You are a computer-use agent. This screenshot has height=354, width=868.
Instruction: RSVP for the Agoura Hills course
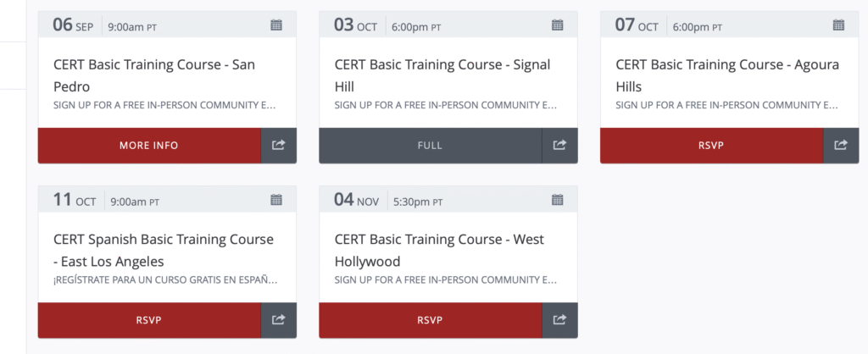pyautogui.click(x=711, y=146)
